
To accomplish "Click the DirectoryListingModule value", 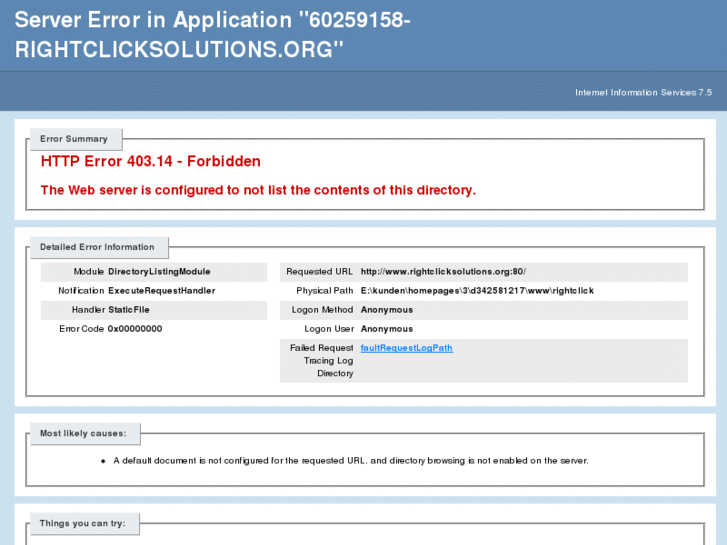I will [x=159, y=272].
